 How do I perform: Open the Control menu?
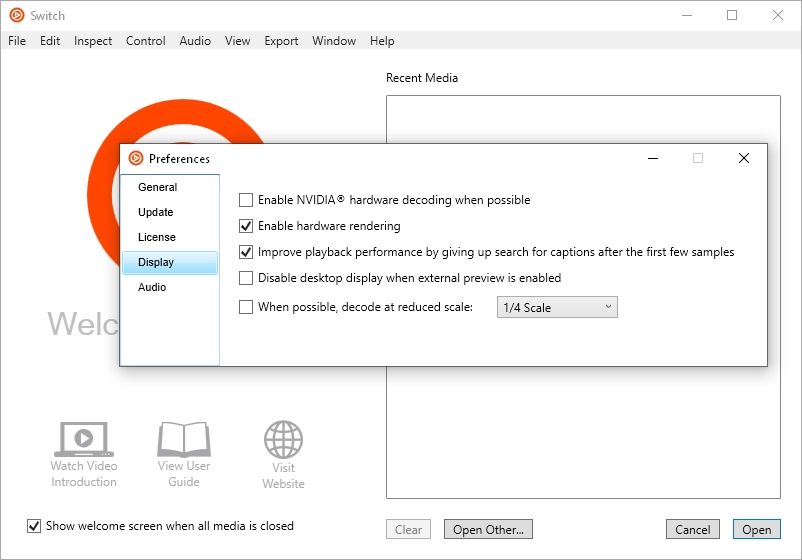pos(145,41)
